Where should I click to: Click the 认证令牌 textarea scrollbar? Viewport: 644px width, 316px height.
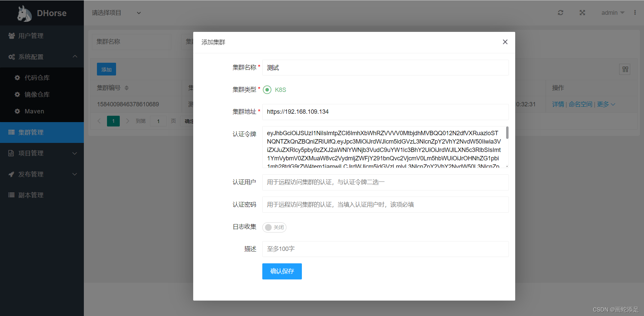(507, 133)
